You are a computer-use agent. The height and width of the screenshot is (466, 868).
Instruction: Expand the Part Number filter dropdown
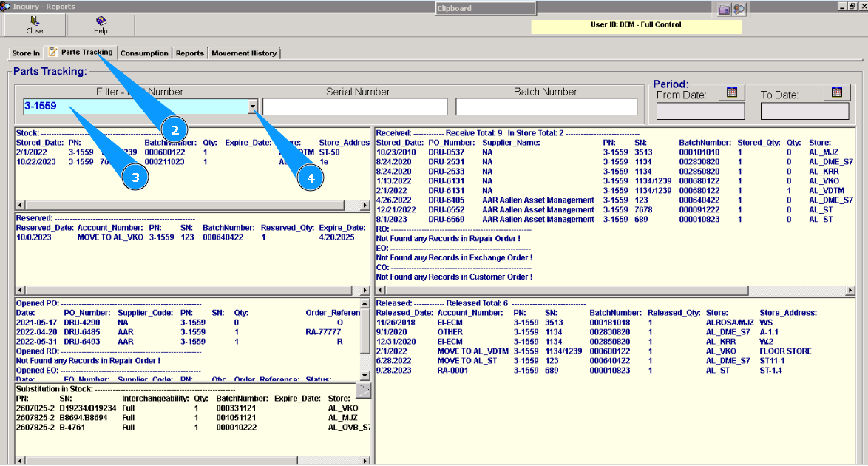pyautogui.click(x=253, y=107)
